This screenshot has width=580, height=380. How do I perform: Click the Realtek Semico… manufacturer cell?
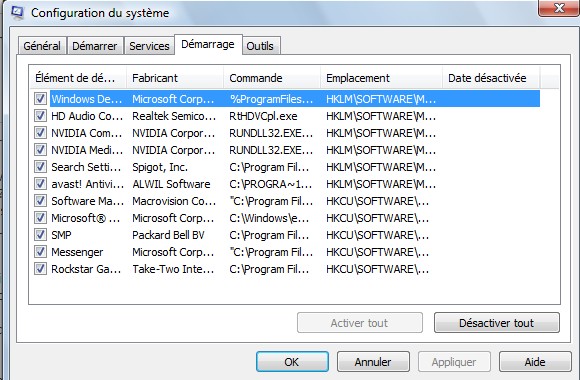pyautogui.click(x=174, y=116)
